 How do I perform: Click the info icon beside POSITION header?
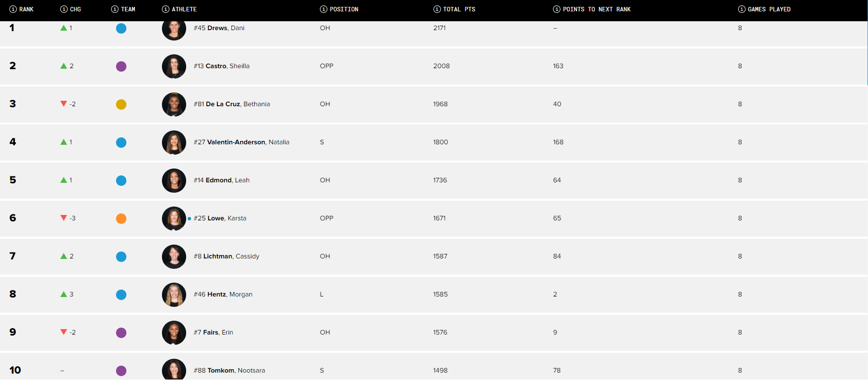click(x=323, y=9)
